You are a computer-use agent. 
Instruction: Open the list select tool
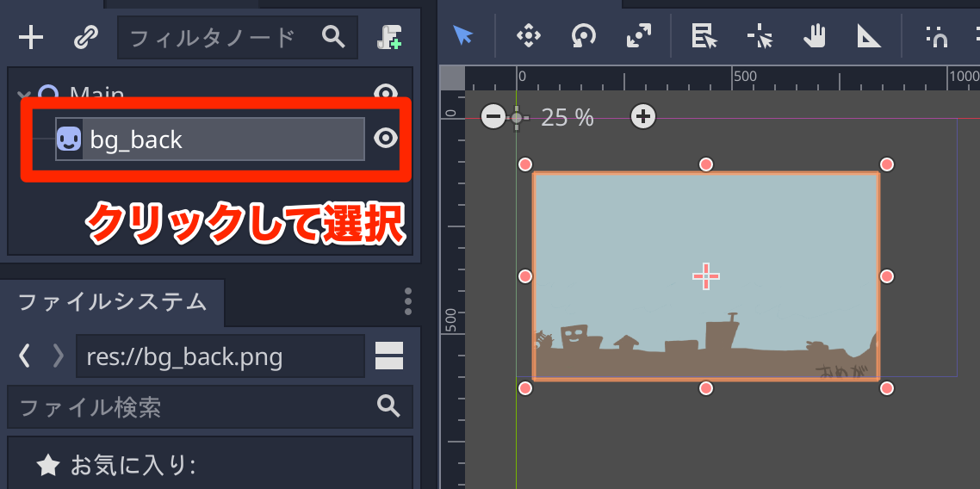click(704, 36)
